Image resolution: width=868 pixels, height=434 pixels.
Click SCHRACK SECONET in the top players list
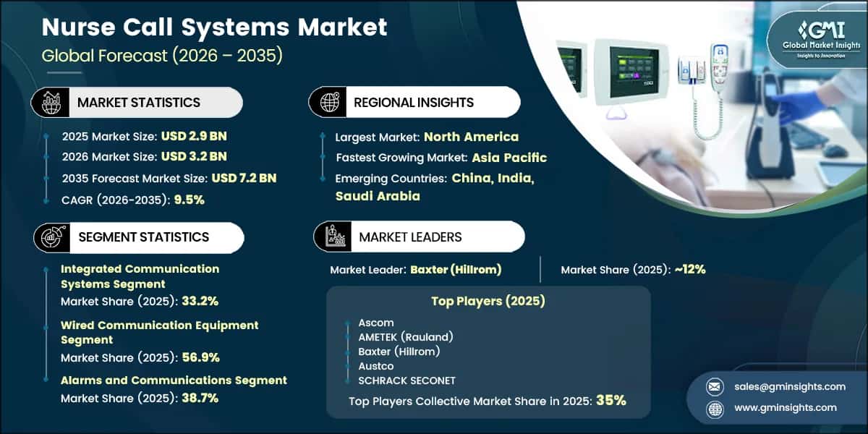pos(407,380)
